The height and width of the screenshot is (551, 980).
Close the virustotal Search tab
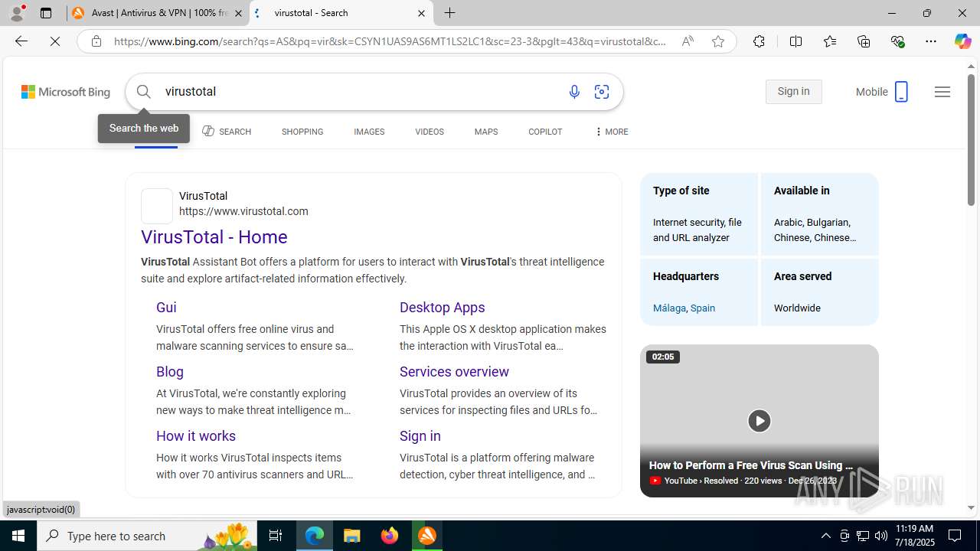click(x=421, y=13)
